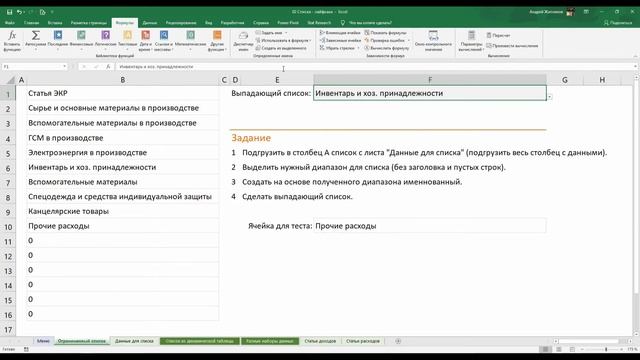Open Calculation Options menu
640x360 pixels.
pos(471,41)
